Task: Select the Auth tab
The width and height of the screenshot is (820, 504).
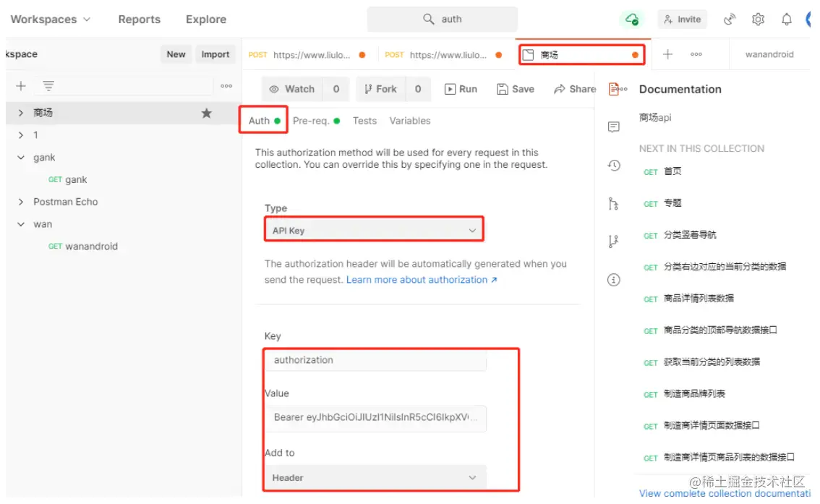Action: point(263,121)
